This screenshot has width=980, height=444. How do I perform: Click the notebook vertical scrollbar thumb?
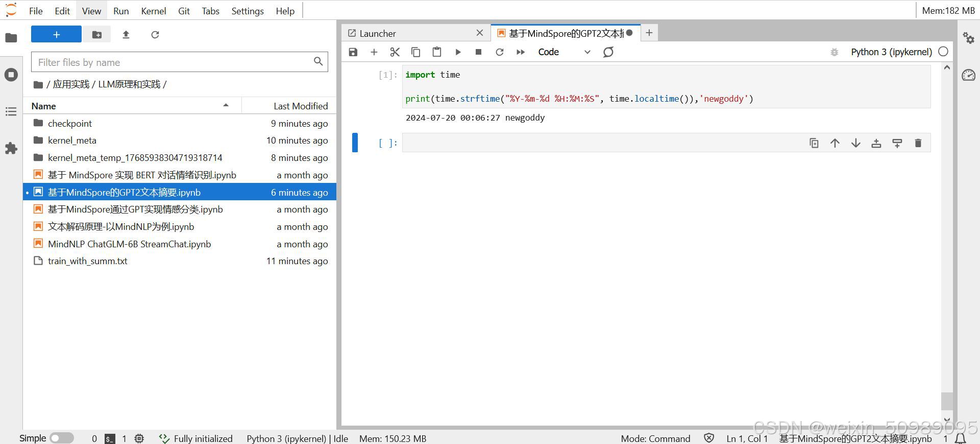click(x=947, y=401)
